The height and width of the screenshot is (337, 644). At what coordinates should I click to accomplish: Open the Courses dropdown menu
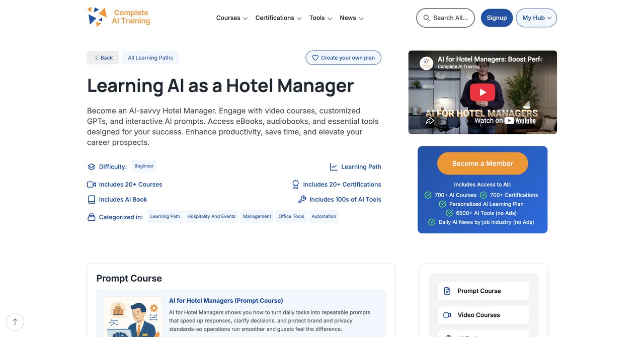point(232,18)
